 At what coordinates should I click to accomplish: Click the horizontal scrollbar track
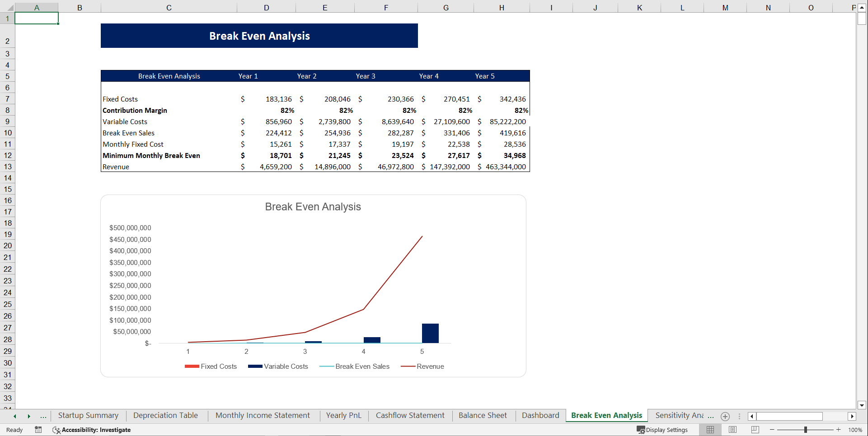click(835, 416)
